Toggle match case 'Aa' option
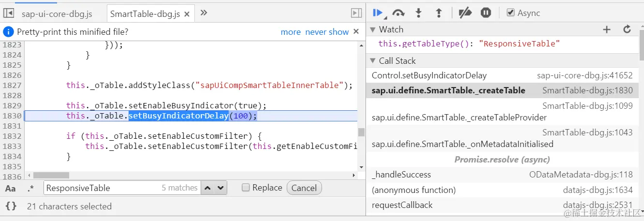 point(10,188)
